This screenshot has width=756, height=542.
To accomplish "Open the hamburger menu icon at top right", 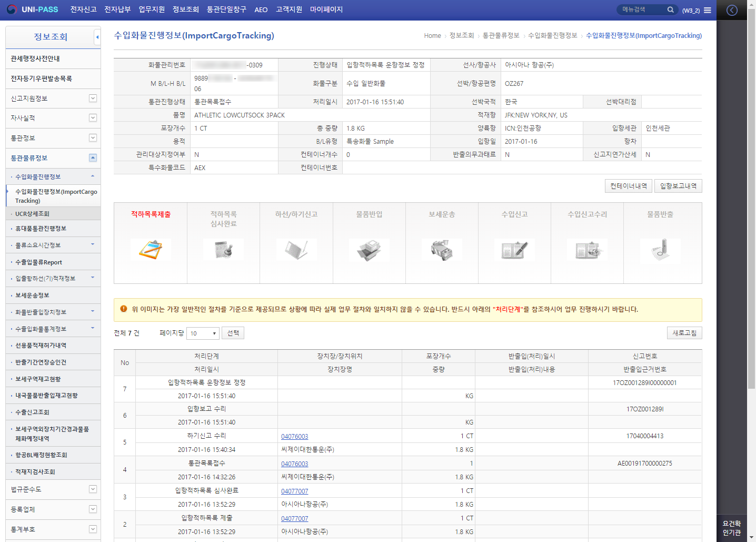I will [708, 10].
